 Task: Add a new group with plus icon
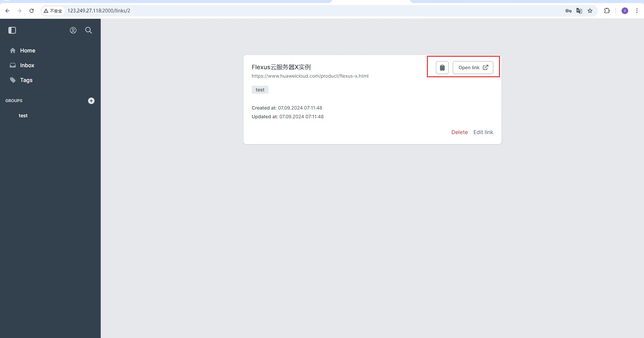[x=91, y=101]
